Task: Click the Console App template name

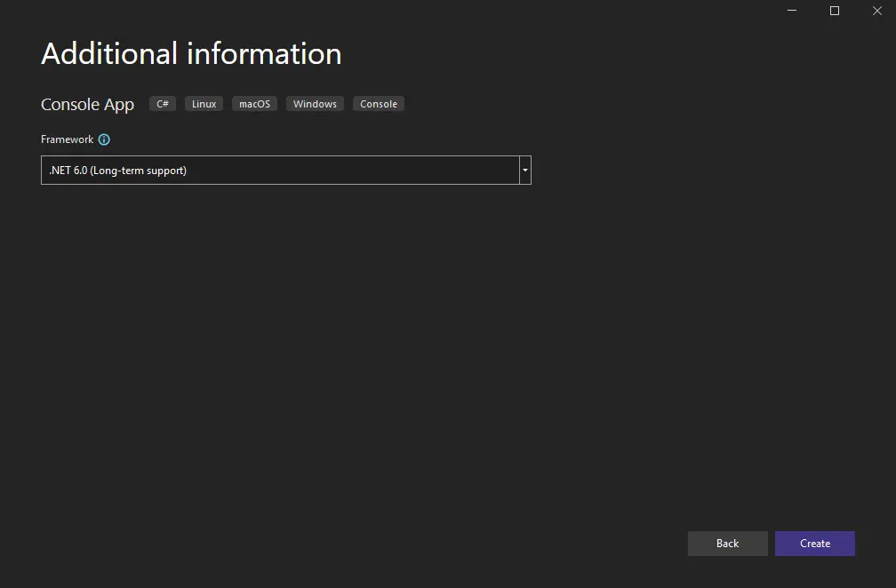Action: tap(87, 105)
